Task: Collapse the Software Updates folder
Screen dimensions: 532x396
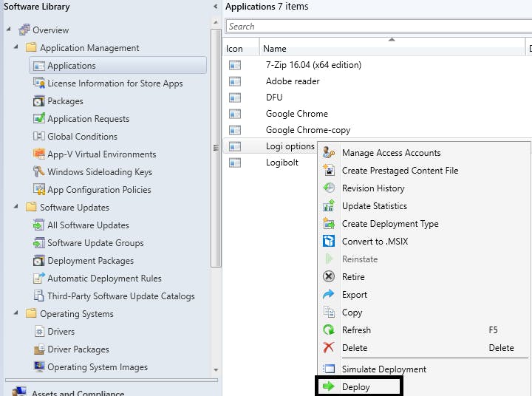Action: pos(16,208)
